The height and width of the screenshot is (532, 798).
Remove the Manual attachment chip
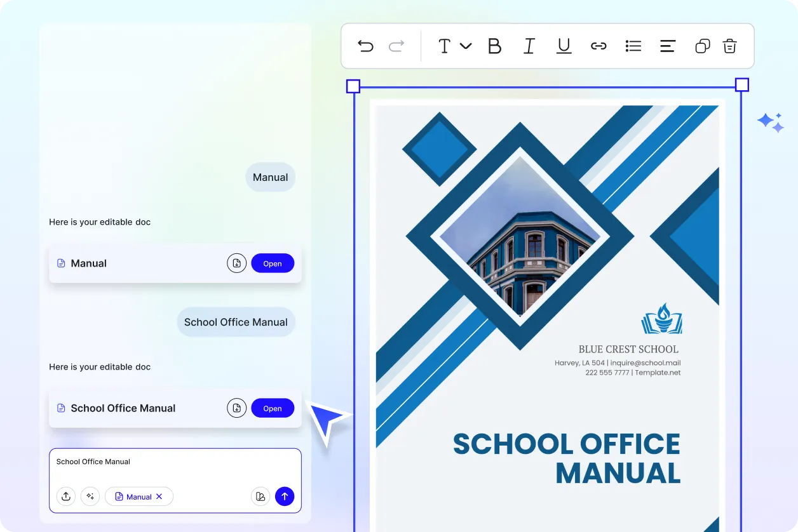click(x=159, y=496)
